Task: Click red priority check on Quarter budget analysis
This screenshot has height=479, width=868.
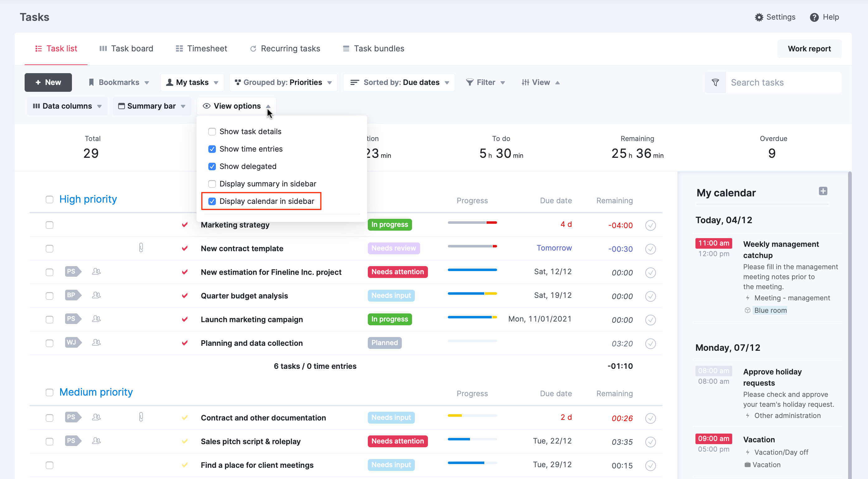Action: 185,296
